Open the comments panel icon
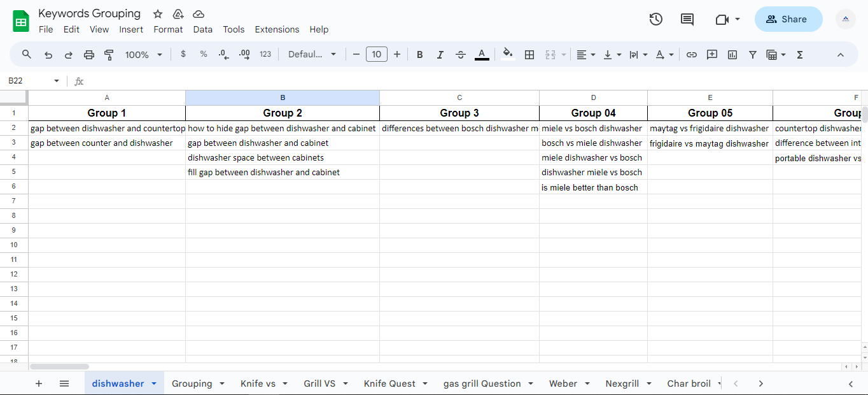 (687, 19)
